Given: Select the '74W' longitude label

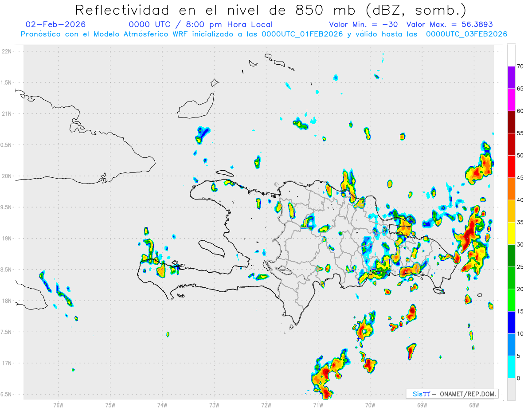Looking at the screenshot, I should 162,405.
